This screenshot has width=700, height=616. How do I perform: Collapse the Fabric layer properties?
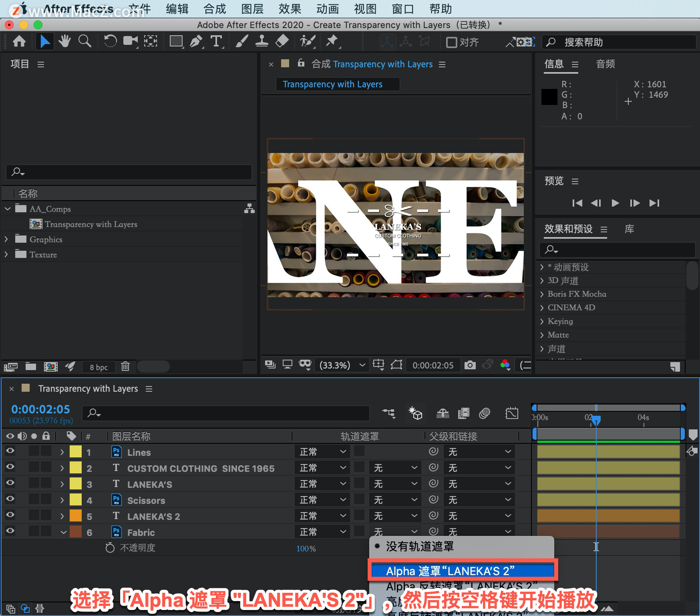click(63, 532)
